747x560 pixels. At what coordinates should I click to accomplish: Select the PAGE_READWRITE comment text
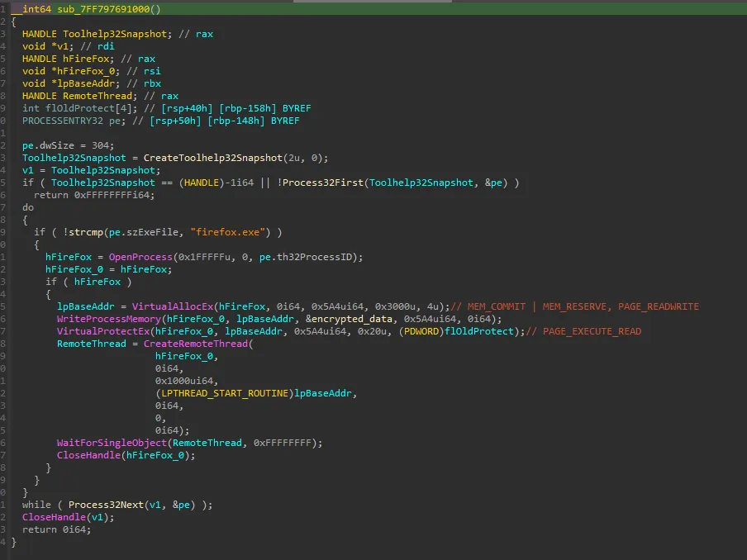pyautogui.click(x=659, y=306)
